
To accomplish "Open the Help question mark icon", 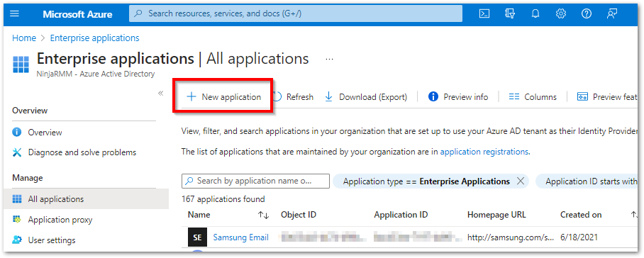I will [x=586, y=13].
